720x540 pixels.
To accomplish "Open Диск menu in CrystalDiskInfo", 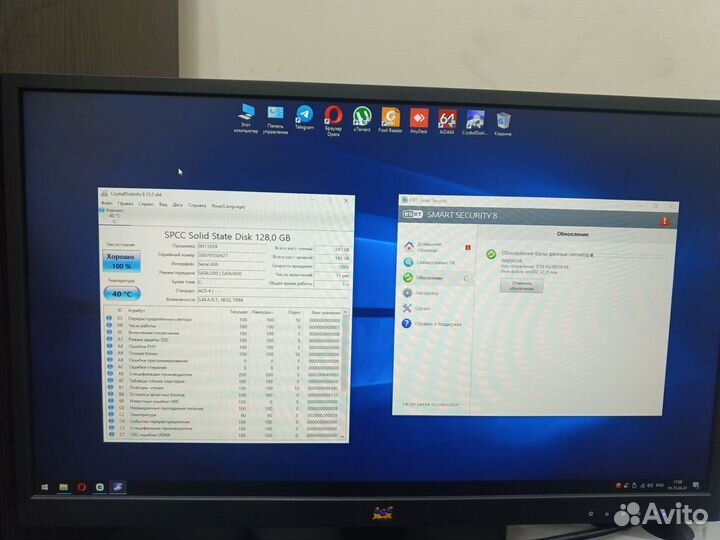I will pos(177,205).
